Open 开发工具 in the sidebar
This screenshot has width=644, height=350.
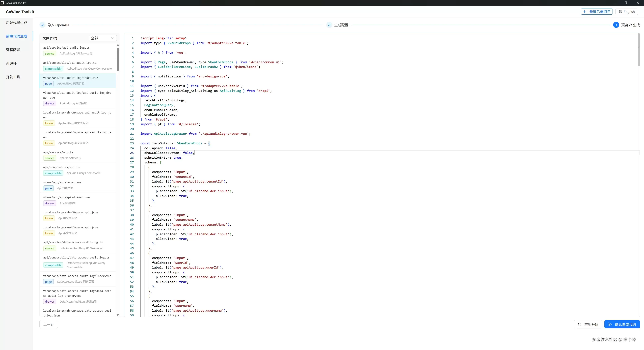16,77
